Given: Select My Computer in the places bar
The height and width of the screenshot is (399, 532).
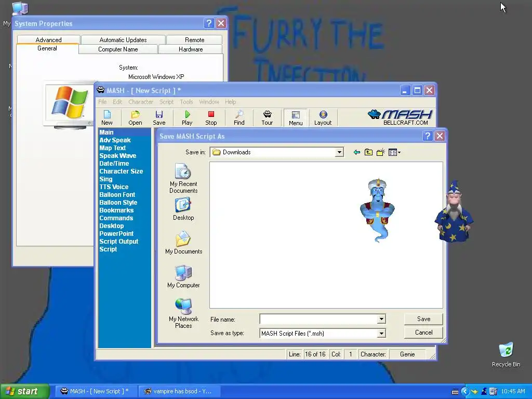Looking at the screenshot, I should [183, 276].
